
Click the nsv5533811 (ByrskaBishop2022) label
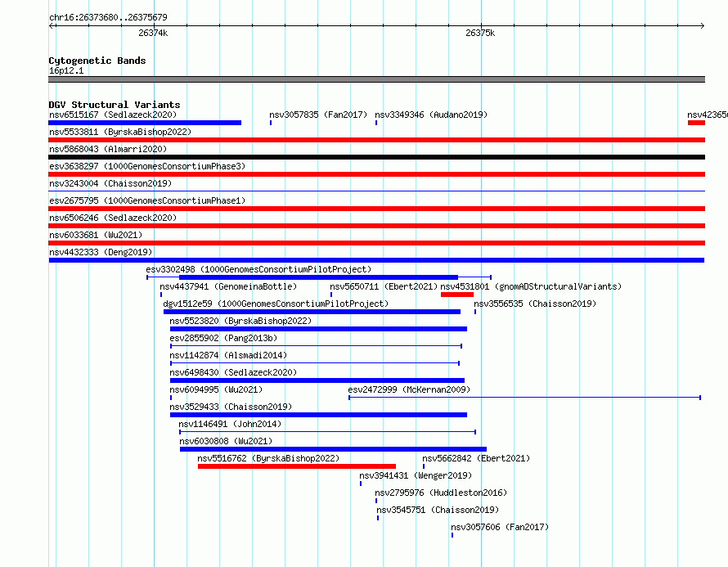120,132
